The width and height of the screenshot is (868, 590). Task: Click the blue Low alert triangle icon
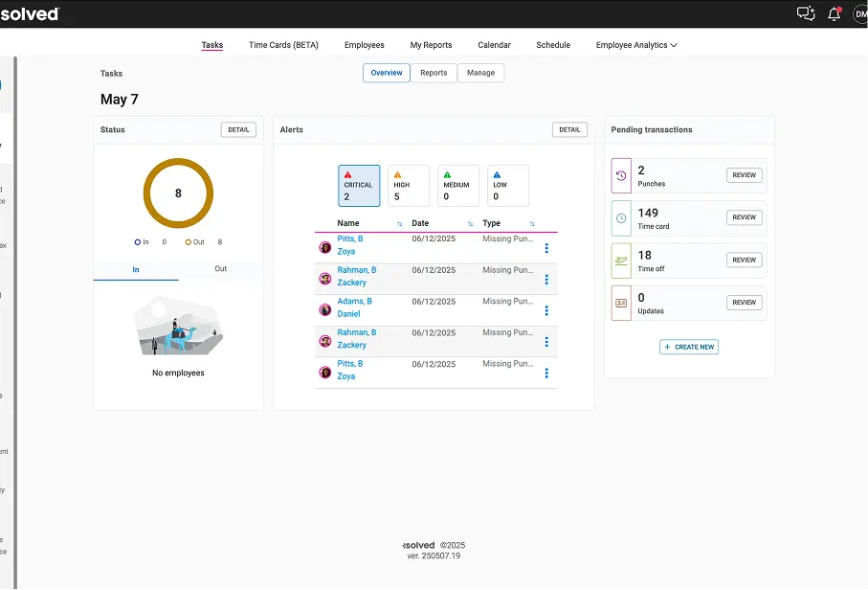[x=497, y=174]
